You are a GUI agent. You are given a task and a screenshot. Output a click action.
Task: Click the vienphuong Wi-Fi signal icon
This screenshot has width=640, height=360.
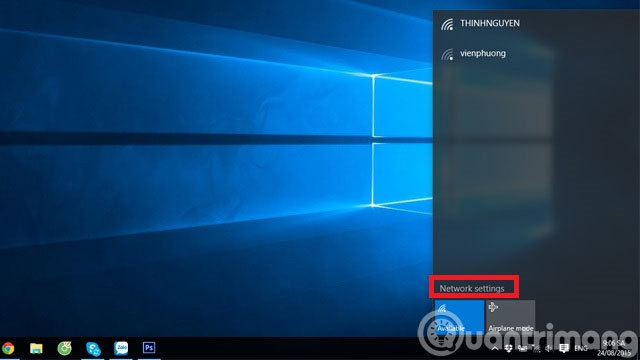click(447, 54)
